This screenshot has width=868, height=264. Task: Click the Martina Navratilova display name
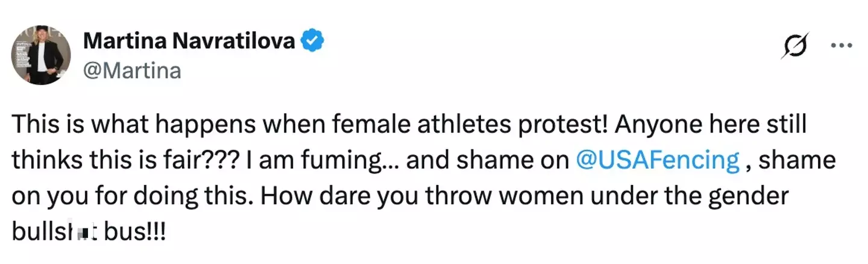(x=189, y=41)
